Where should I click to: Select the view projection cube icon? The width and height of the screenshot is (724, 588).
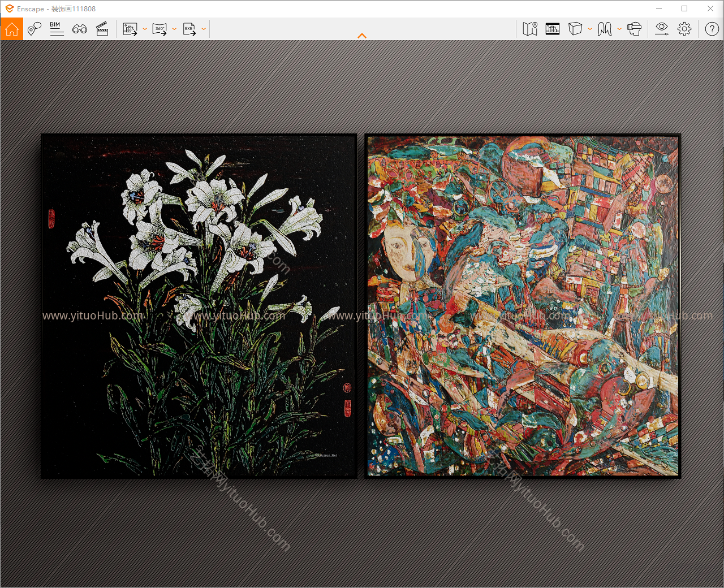pyautogui.click(x=575, y=29)
